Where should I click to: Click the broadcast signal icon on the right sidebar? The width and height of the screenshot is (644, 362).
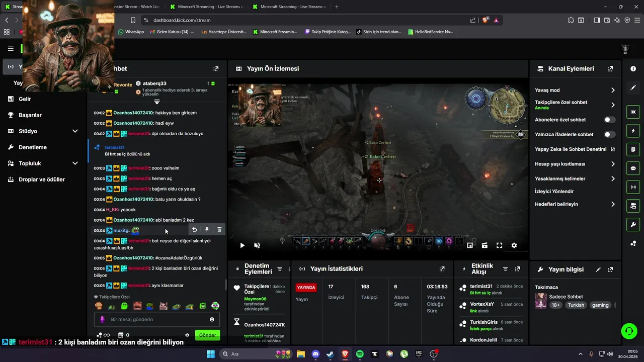click(x=633, y=187)
